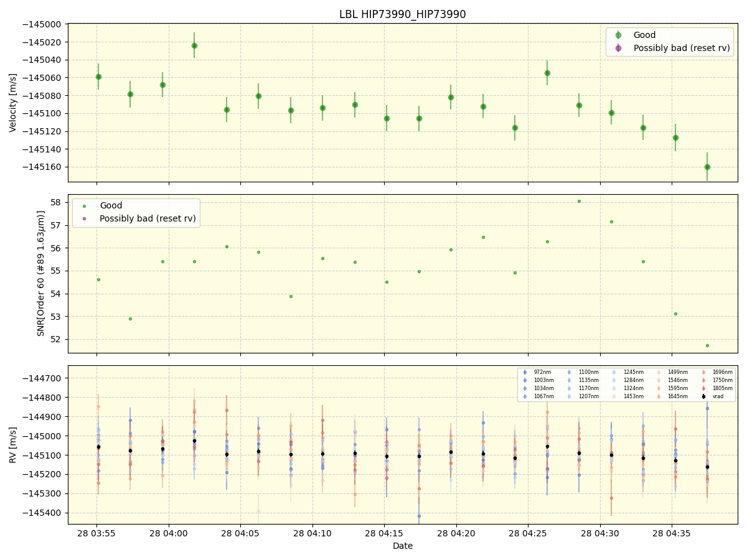Click the purple Possibly bad marker in velocity legend
Viewport: 747px width, 560px height.
618,48
